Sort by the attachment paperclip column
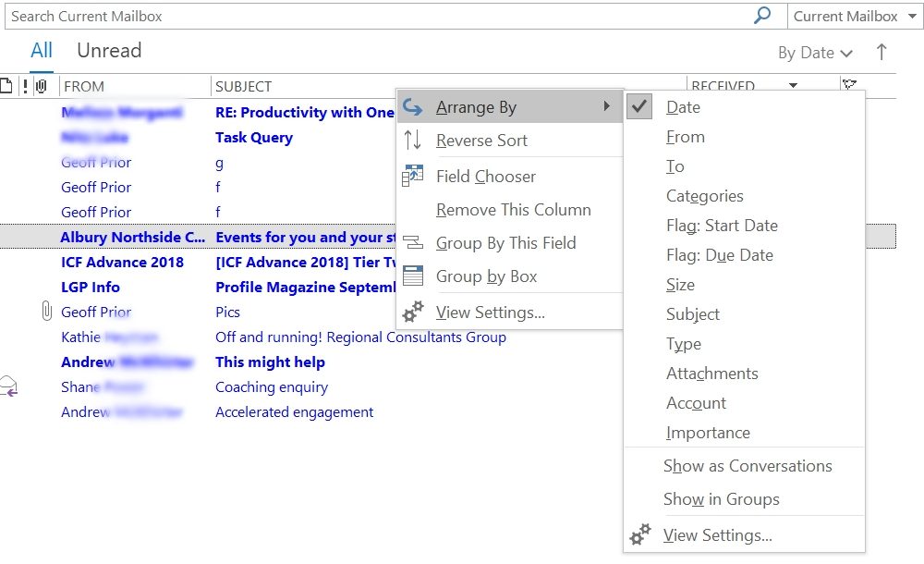 [x=41, y=86]
